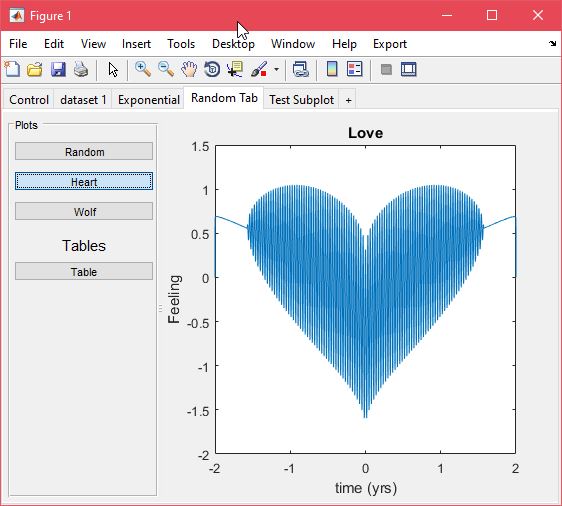This screenshot has width=562, height=506.
Task: Click the Insert Colorbar icon
Action: [332, 69]
